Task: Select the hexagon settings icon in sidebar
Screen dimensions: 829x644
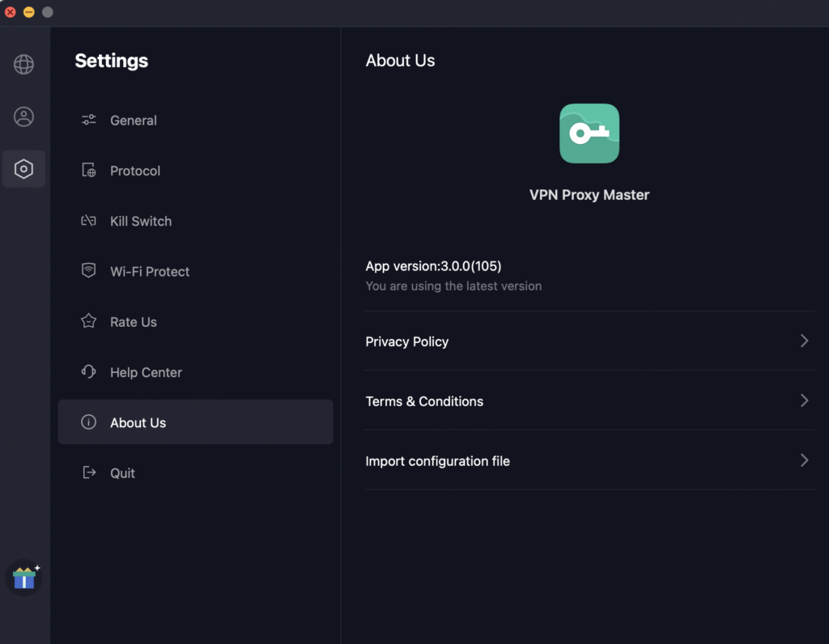Action: [23, 169]
